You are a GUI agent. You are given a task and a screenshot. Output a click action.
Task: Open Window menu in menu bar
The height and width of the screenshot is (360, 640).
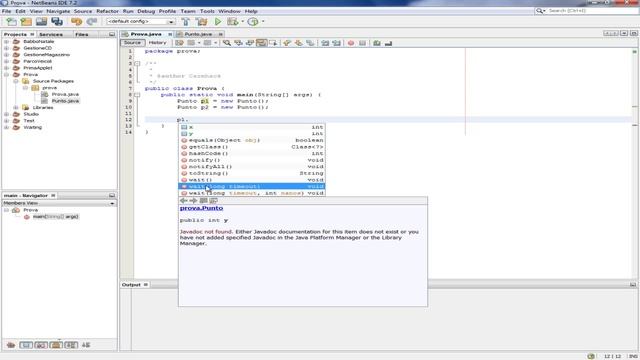229,11
